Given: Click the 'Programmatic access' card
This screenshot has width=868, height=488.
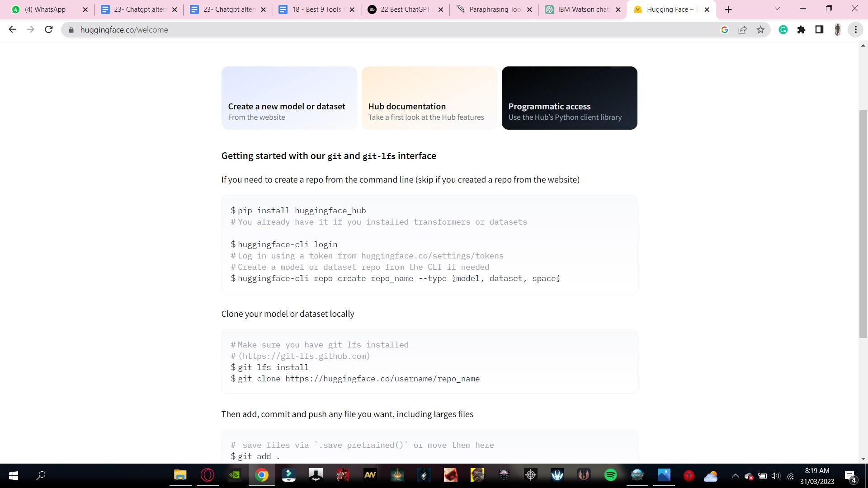Looking at the screenshot, I should tap(569, 98).
